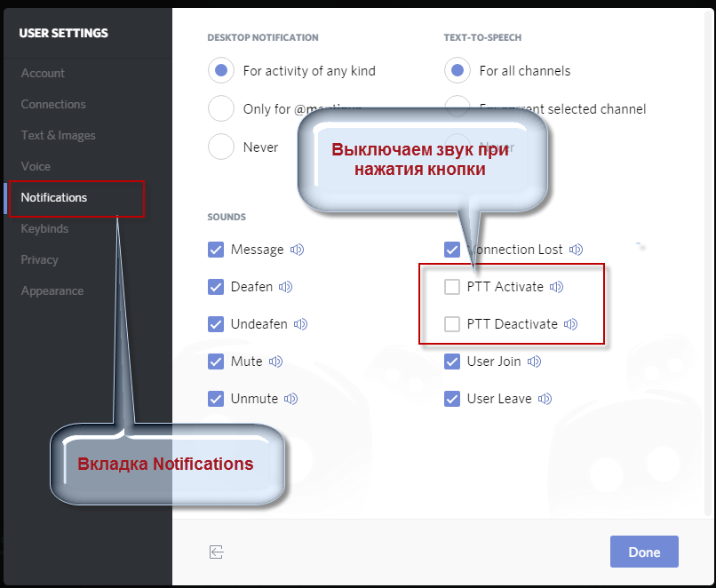Select Never under Desktop Notification
The width and height of the screenshot is (716, 588).
click(x=221, y=147)
